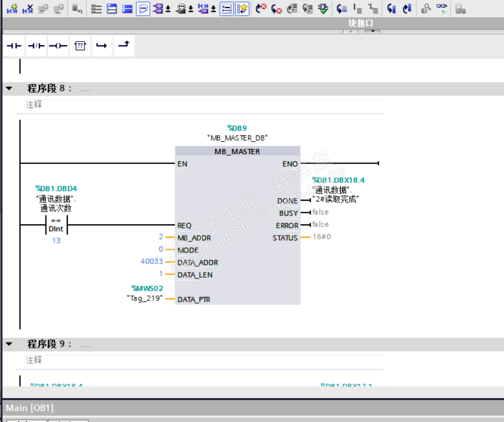Collapse 程序段 9 network
The image size is (504, 422).
[x=9, y=344]
